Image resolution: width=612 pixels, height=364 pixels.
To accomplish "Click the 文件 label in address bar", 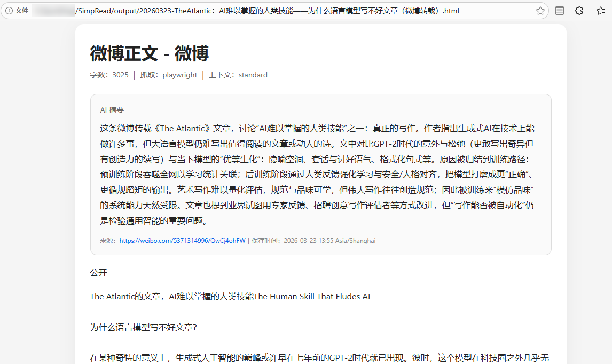I will coord(22,11).
